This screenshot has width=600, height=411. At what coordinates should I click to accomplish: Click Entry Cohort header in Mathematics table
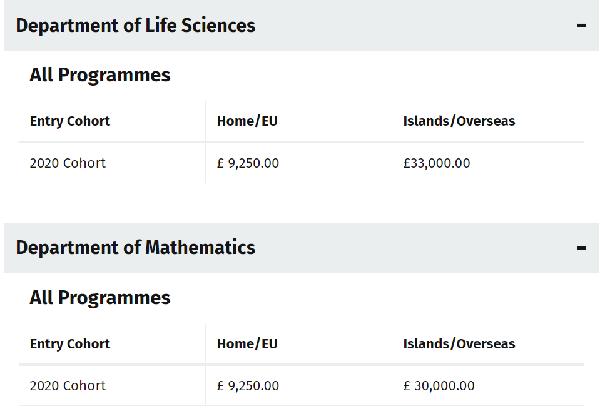pos(70,343)
